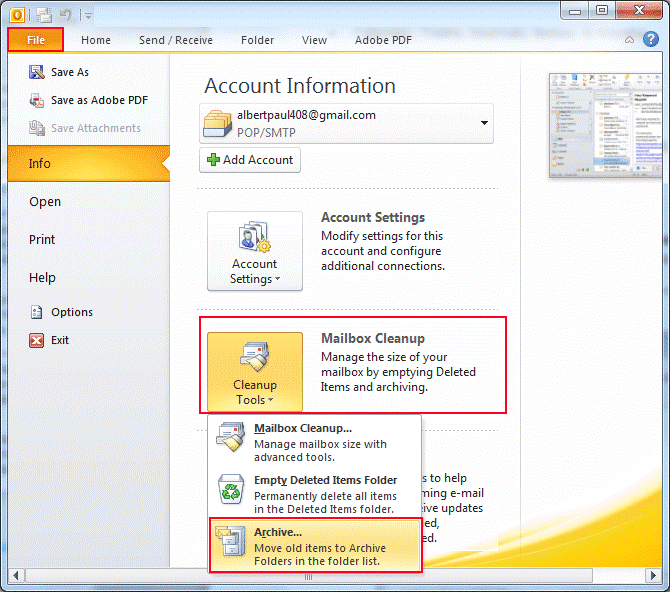
Task: Select Open in the backstage menu
Action: click(45, 202)
